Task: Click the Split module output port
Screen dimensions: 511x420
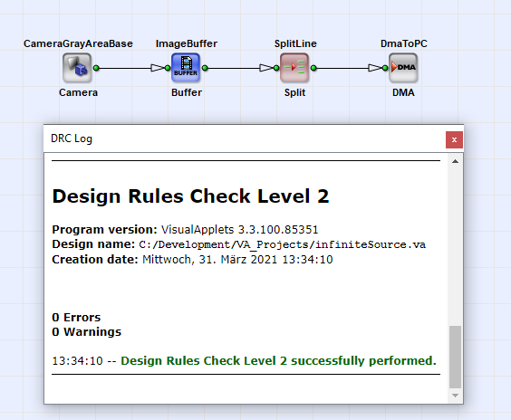Action: tap(313, 68)
